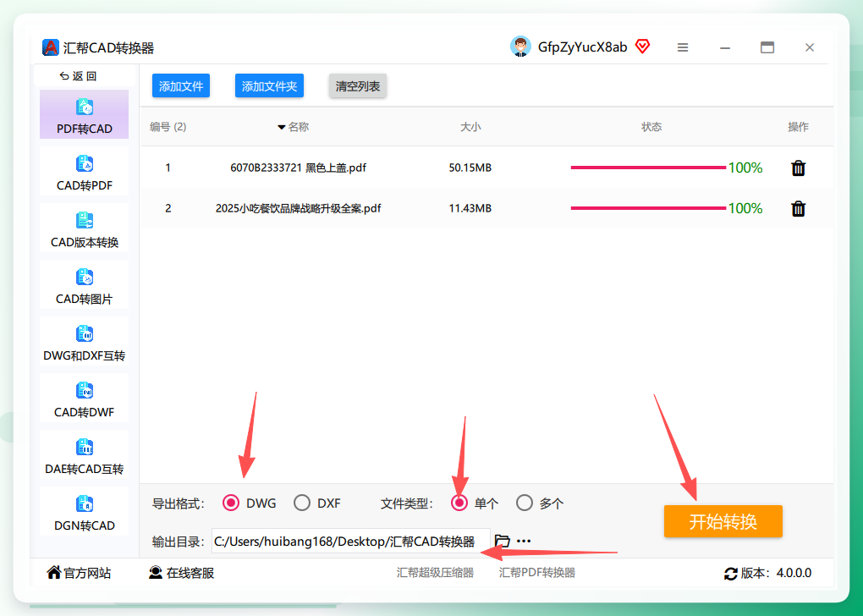This screenshot has width=863, height=616.
Task: Click 清空列表 button
Action: pos(358,85)
